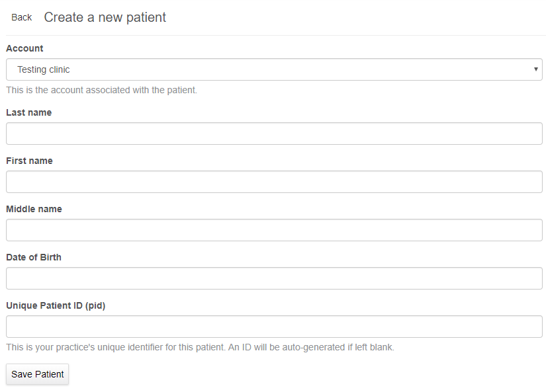Focus the Last name input field
Viewport: 546px width, 392px height.
[274, 134]
